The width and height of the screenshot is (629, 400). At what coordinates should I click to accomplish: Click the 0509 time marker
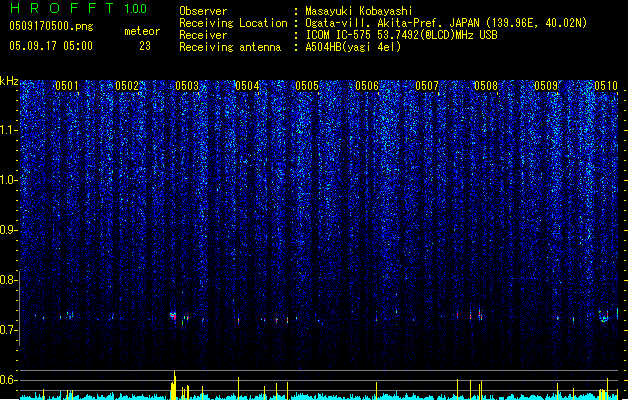tap(546, 86)
